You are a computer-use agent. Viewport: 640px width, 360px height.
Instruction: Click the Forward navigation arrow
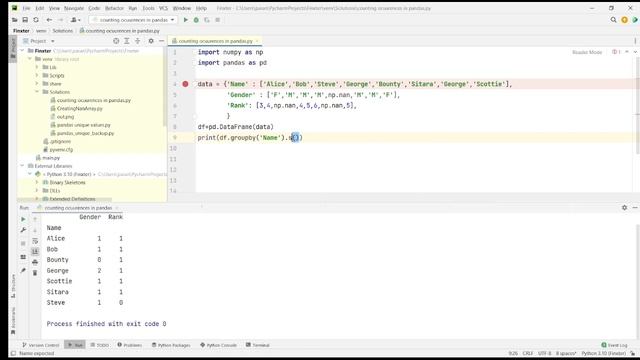(x=60, y=20)
